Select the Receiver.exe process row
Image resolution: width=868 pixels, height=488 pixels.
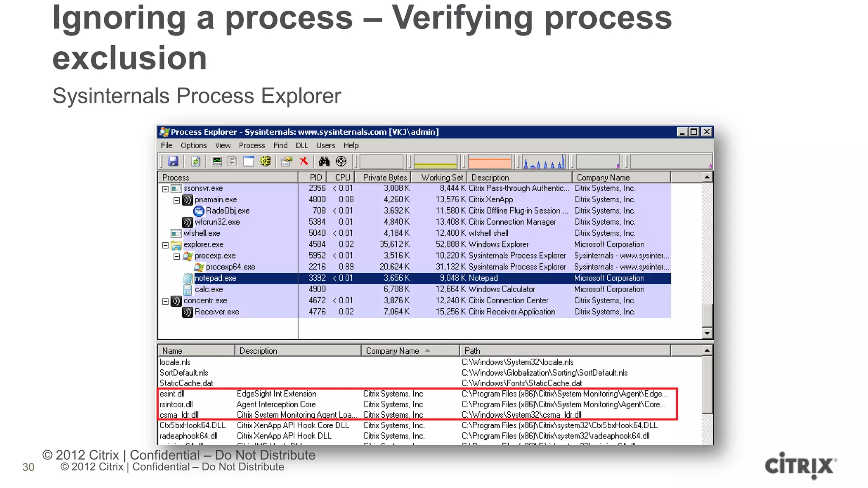415,312
